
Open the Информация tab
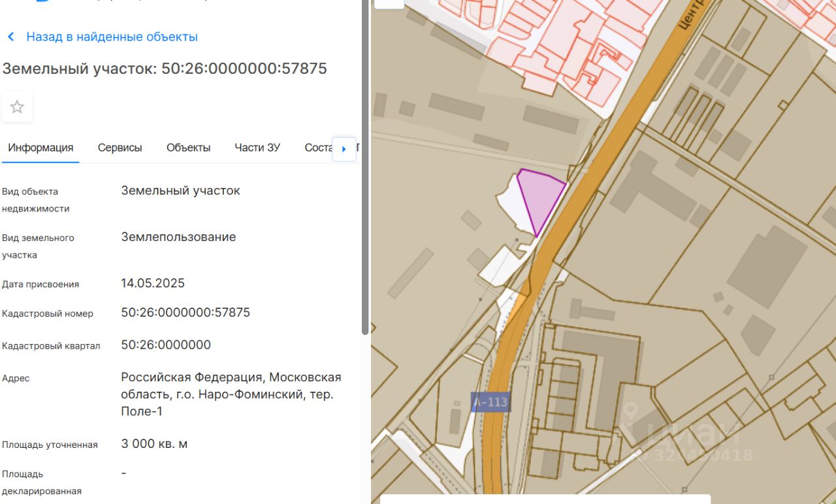(40, 148)
